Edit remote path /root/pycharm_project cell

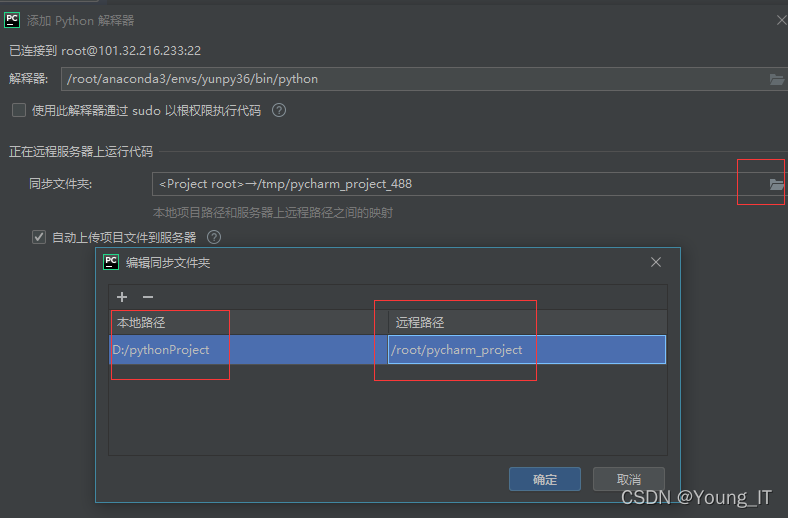[527, 349]
